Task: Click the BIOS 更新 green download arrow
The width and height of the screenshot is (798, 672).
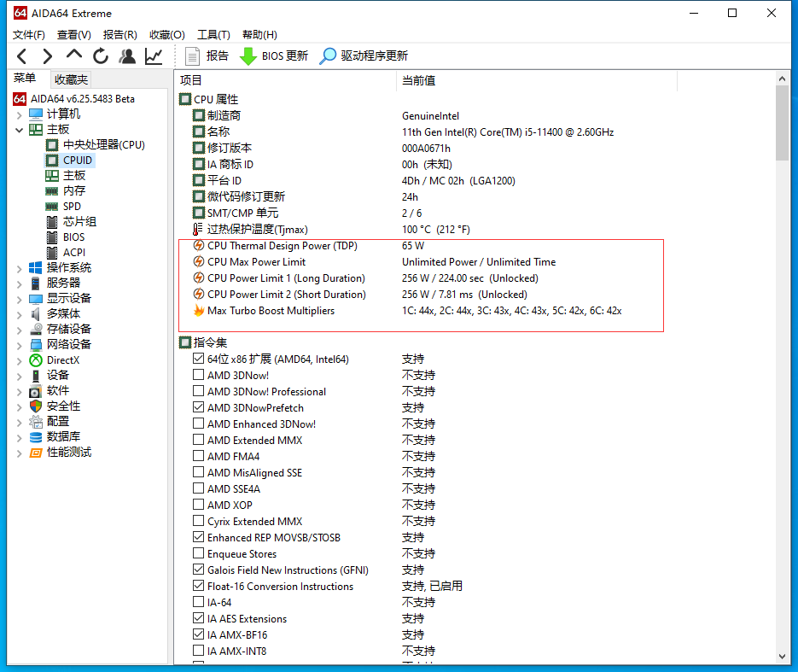Action: 248,56
